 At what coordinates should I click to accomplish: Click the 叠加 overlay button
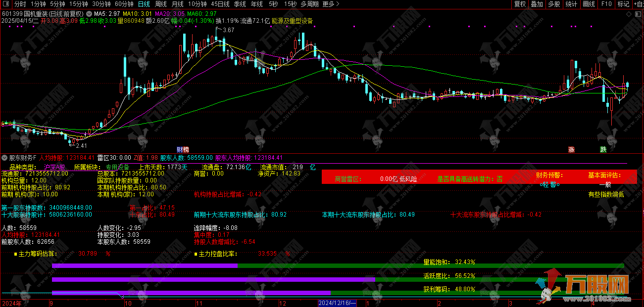click(537, 4)
